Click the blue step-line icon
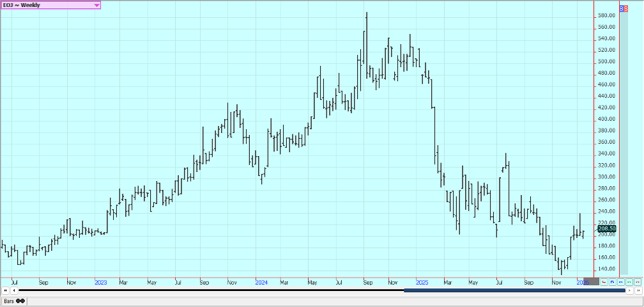 [x=613, y=281]
